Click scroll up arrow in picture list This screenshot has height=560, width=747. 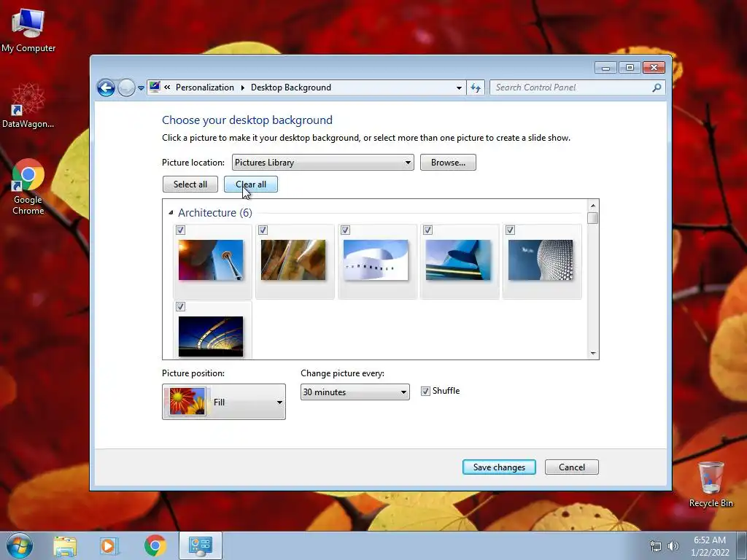[x=592, y=206]
